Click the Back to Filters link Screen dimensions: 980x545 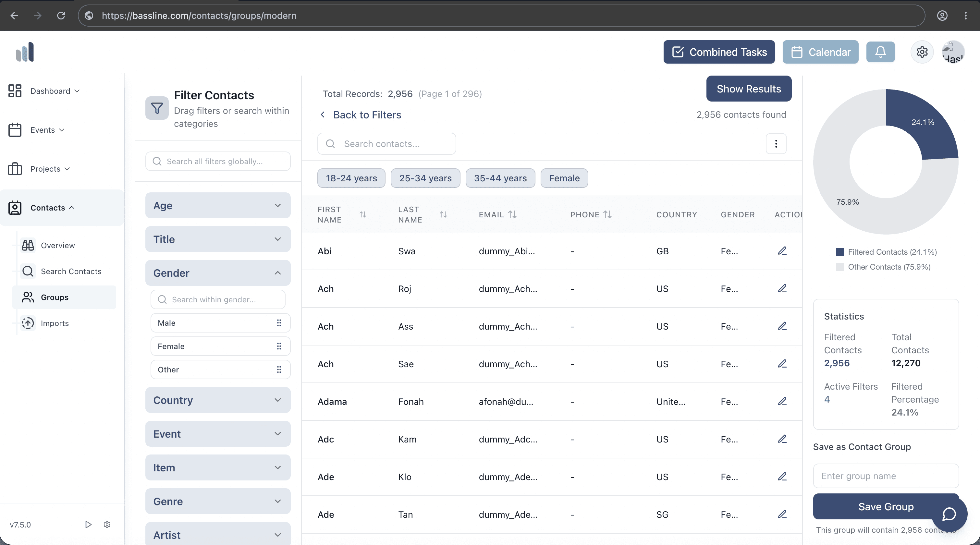click(361, 115)
